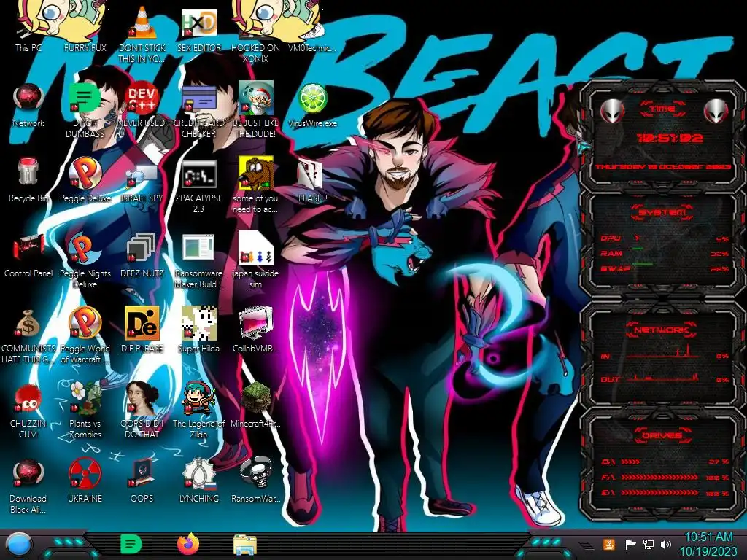Open Ransomware Maker Build icon
Image resolution: width=747 pixels, height=560 pixels.
tap(198, 248)
